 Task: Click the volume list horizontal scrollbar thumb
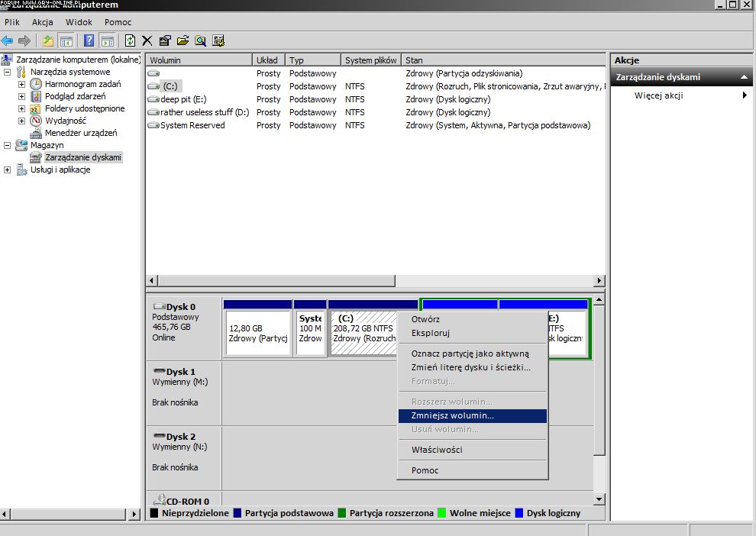click(276, 280)
